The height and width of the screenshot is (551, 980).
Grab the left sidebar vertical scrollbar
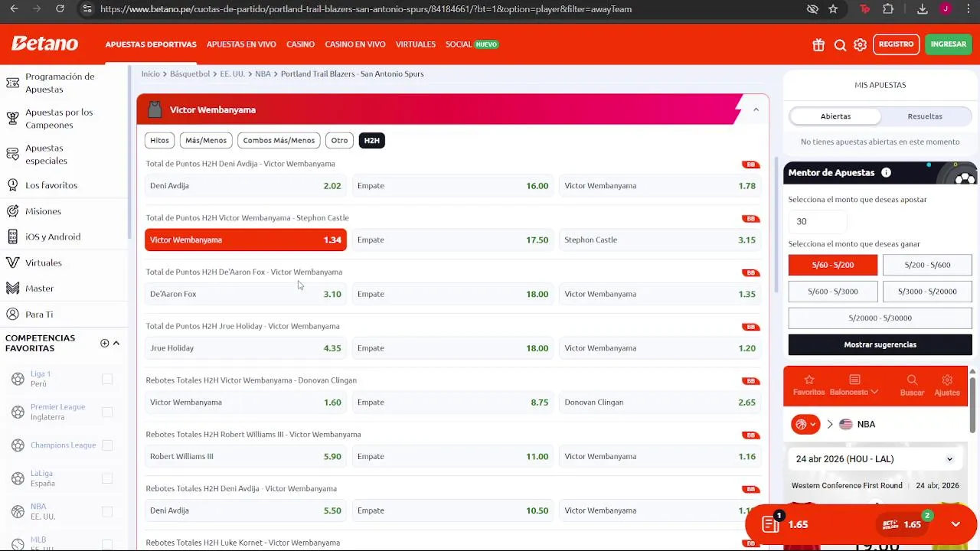pyautogui.click(x=129, y=151)
